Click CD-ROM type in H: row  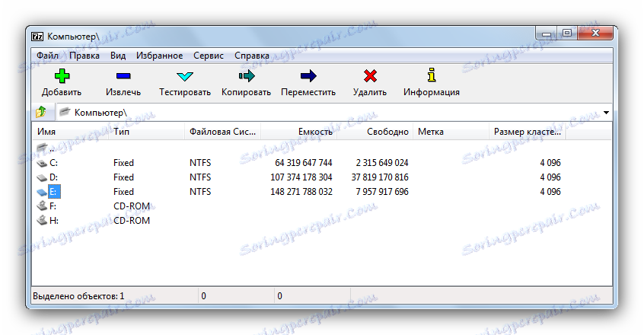tap(132, 221)
